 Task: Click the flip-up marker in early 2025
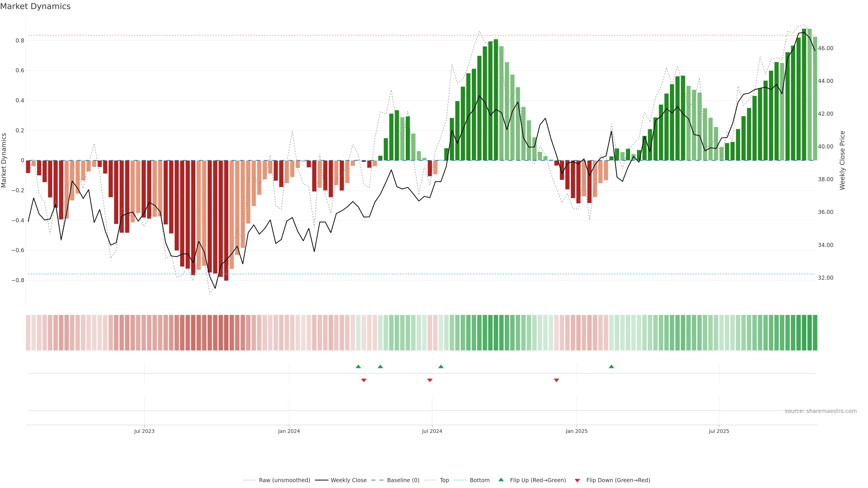click(611, 366)
